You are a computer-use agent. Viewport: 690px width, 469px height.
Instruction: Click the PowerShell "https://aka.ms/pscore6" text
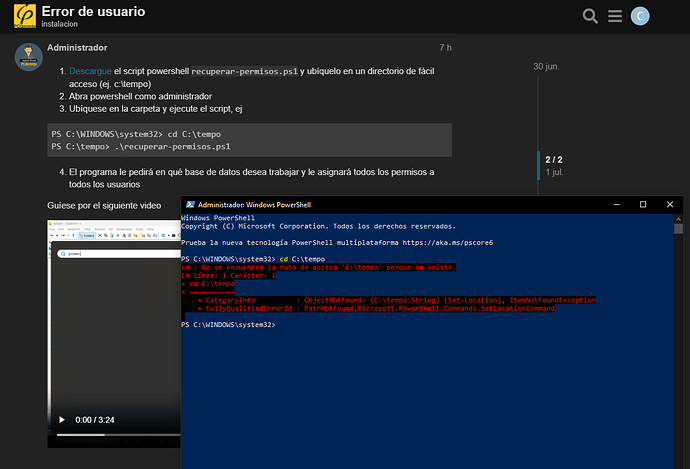tap(448, 242)
